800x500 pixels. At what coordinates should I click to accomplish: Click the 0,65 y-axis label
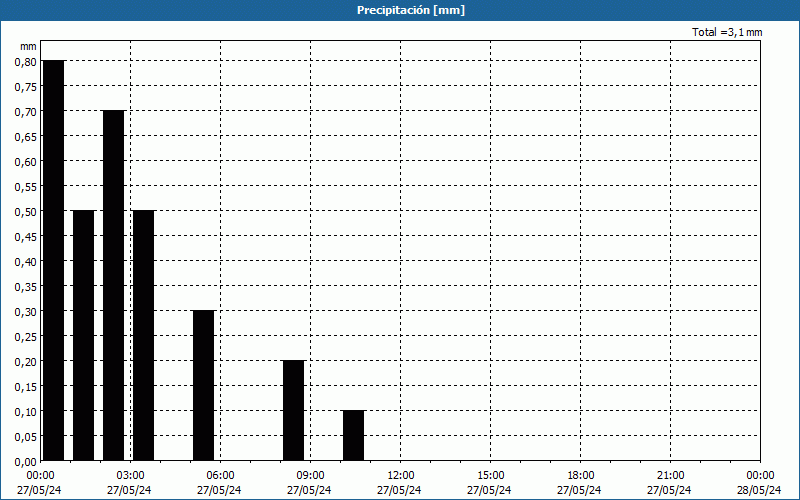click(x=26, y=137)
